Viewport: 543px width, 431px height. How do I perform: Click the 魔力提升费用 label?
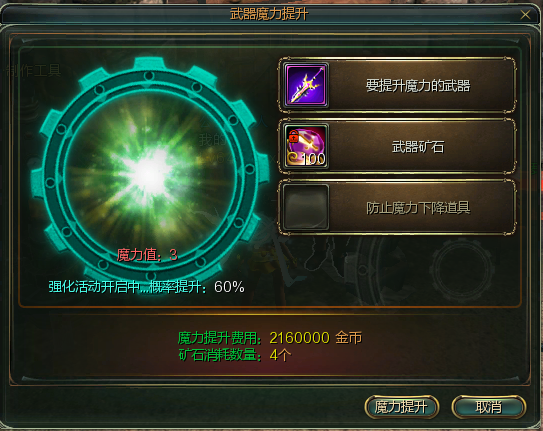click(220, 338)
